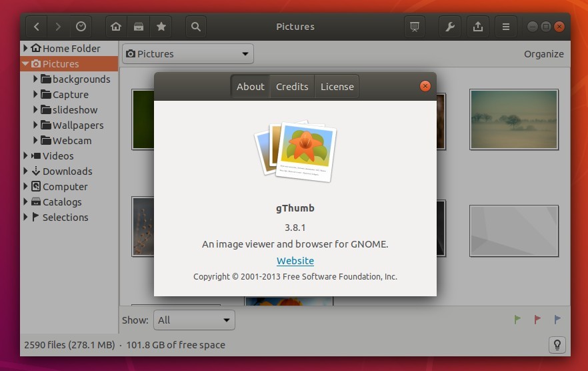
Task: Go to the Home folder icon
Action: pos(116,27)
